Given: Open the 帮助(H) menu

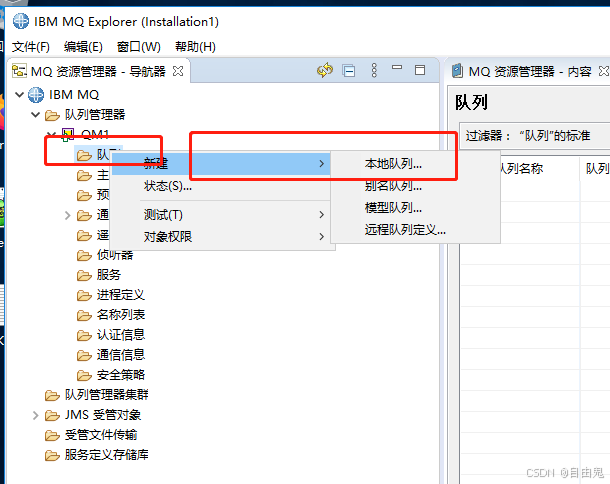Looking at the screenshot, I should 195,47.
